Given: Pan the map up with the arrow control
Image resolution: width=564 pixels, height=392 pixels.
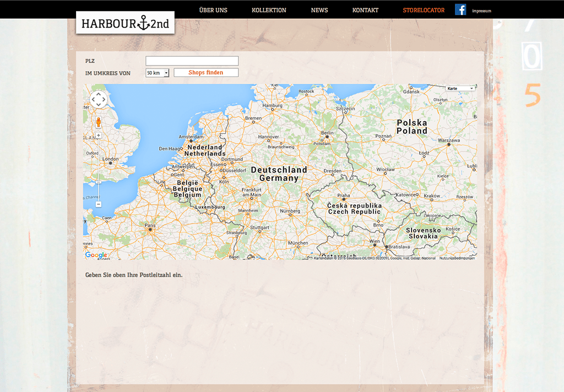Looking at the screenshot, I should (x=99, y=94).
